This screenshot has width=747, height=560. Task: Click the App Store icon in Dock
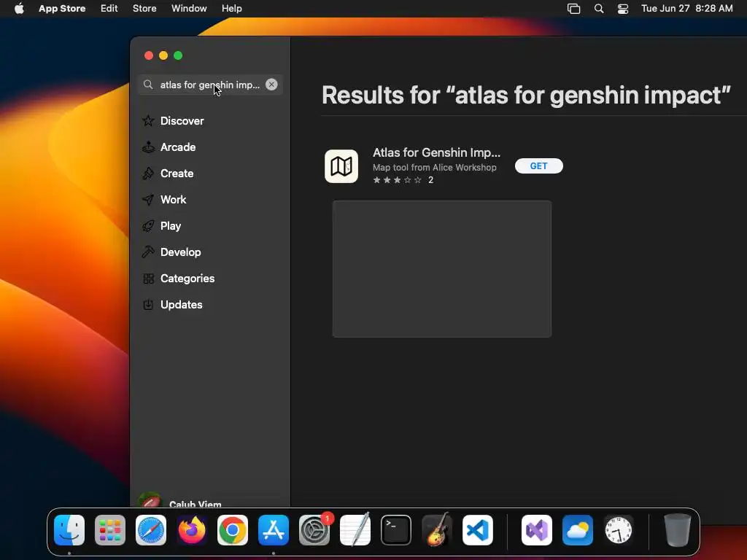[x=274, y=530]
